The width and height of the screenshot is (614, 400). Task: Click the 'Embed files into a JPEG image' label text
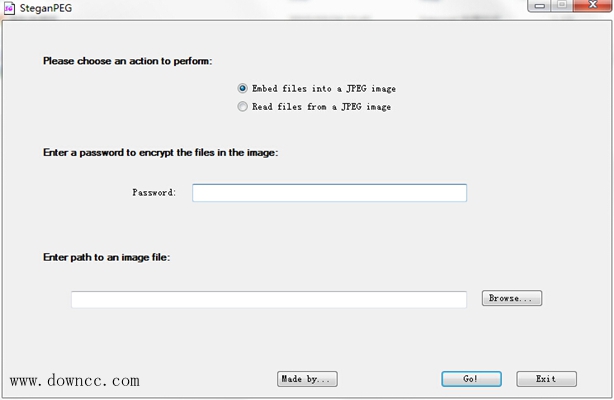323,88
